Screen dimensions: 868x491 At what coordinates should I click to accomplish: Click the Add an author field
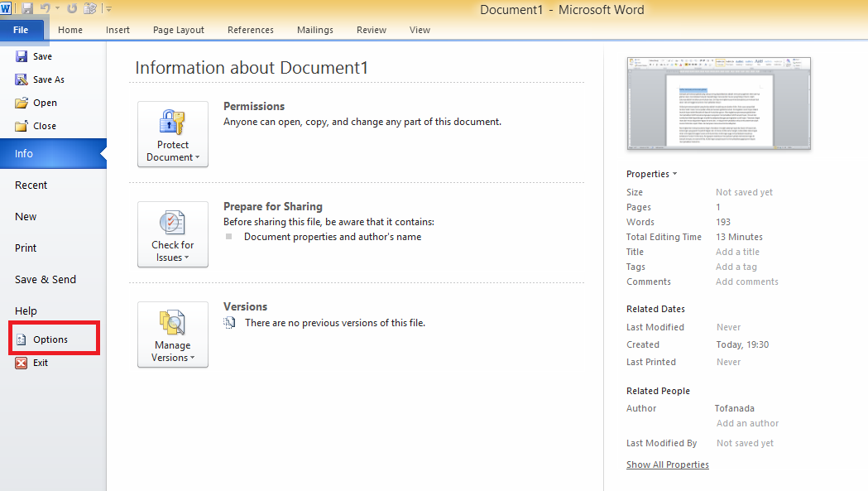[747, 423]
